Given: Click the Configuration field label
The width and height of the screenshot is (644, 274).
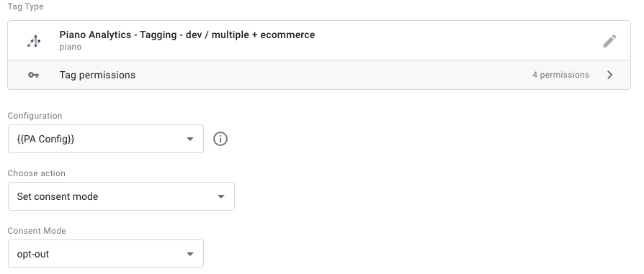Looking at the screenshot, I should [35, 116].
